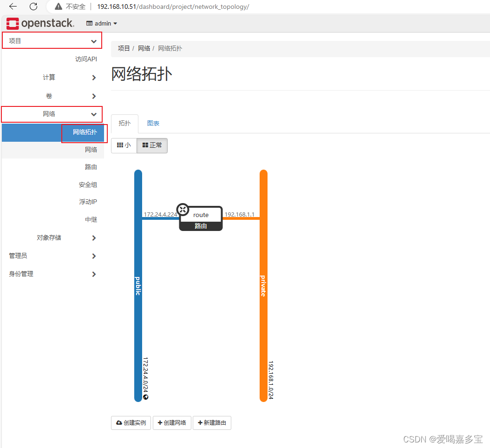Expand the 计算 sidebar group

pyautogui.click(x=52, y=77)
